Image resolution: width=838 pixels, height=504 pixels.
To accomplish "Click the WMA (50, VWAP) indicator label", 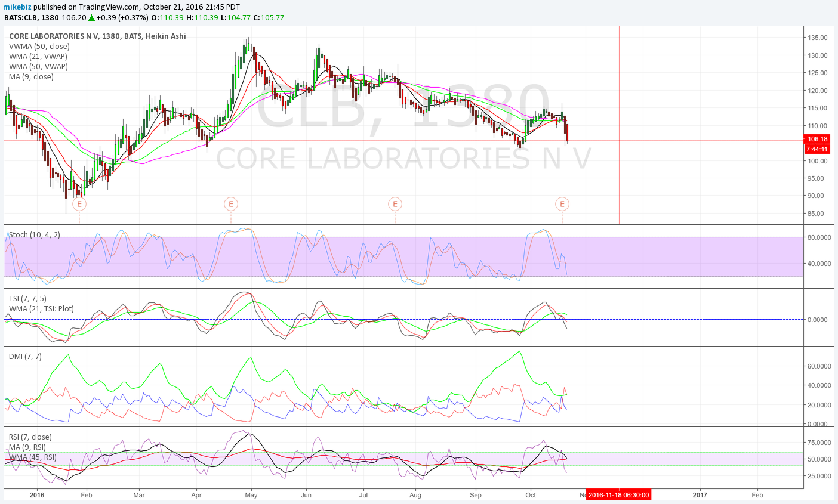I will coord(38,66).
